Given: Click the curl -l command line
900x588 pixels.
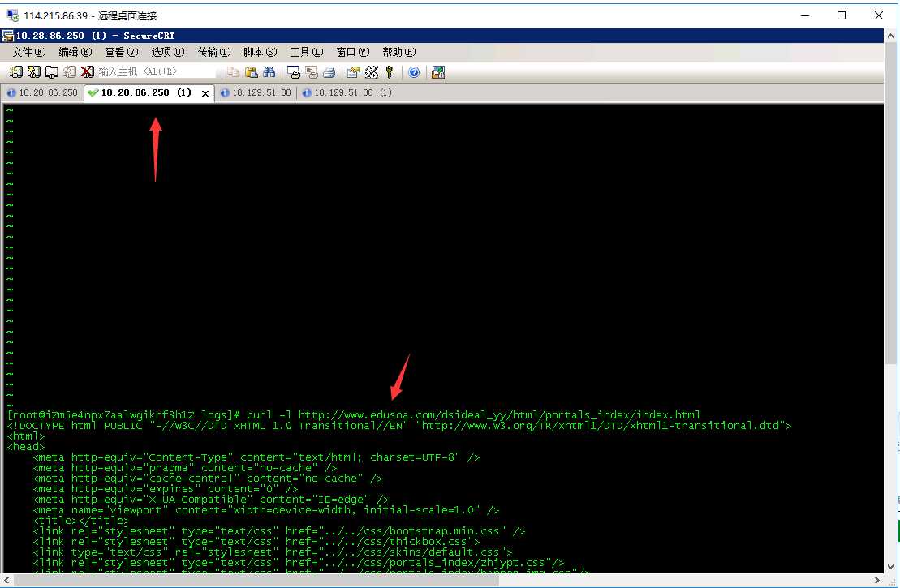Looking at the screenshot, I should [354, 414].
